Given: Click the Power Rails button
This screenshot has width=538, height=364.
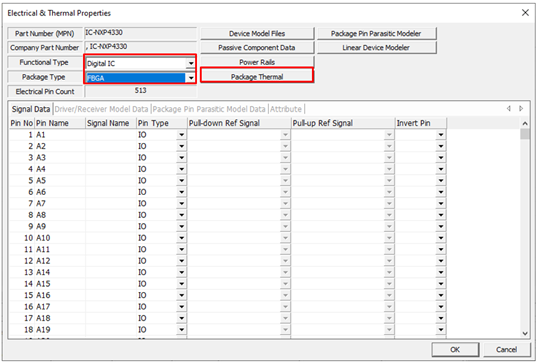Looking at the screenshot, I should pos(257,62).
